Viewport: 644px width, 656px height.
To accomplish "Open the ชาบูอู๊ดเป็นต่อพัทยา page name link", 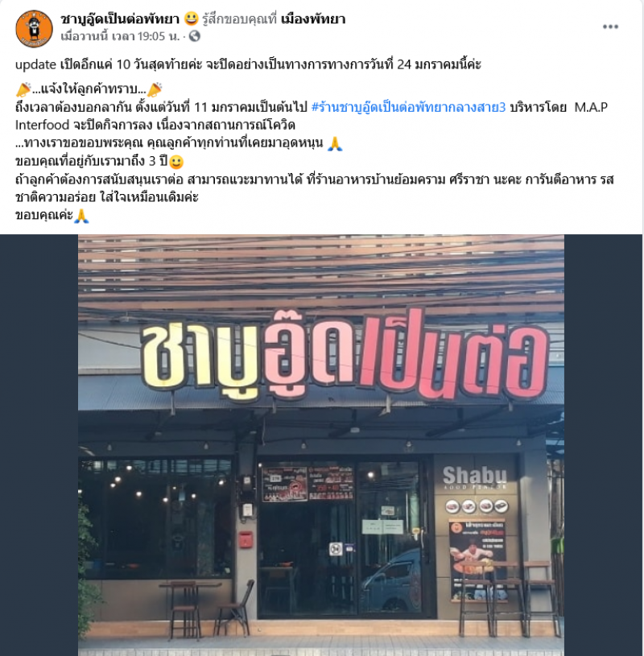I will tap(120, 19).
